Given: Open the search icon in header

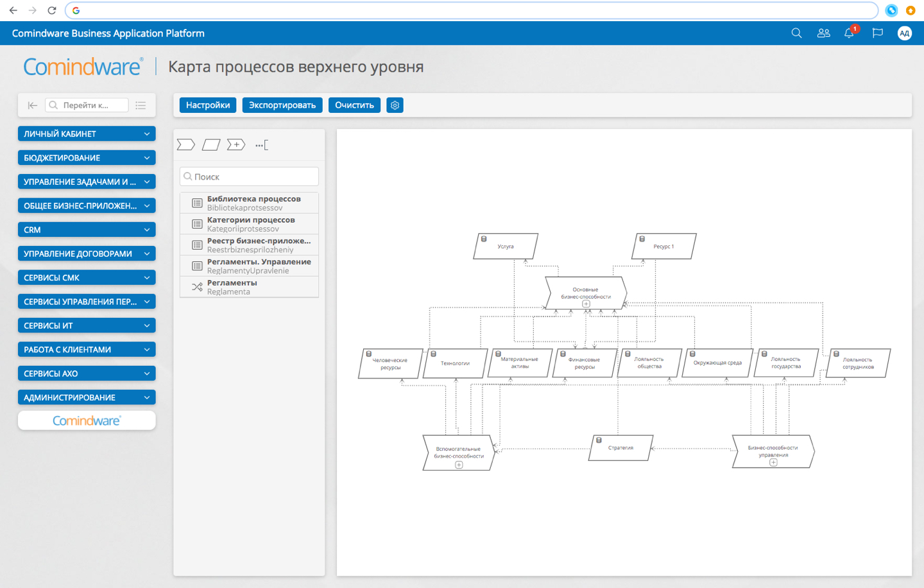Looking at the screenshot, I should pos(796,33).
